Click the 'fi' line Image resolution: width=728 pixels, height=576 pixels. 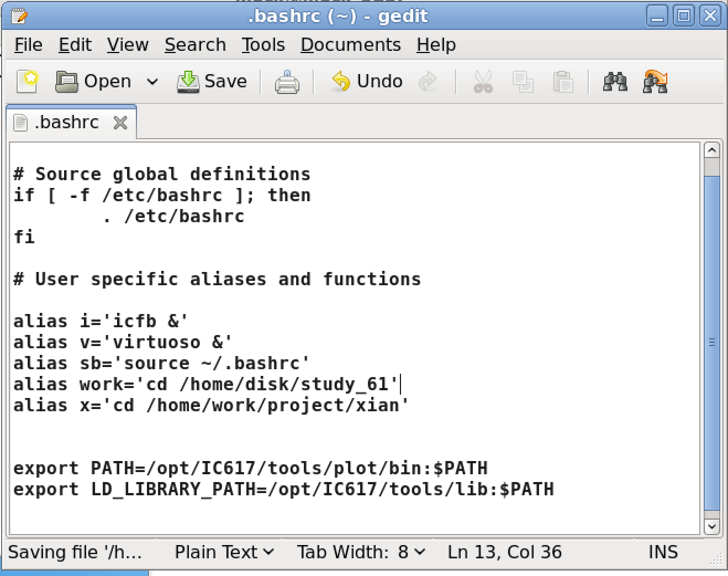pyautogui.click(x=24, y=237)
